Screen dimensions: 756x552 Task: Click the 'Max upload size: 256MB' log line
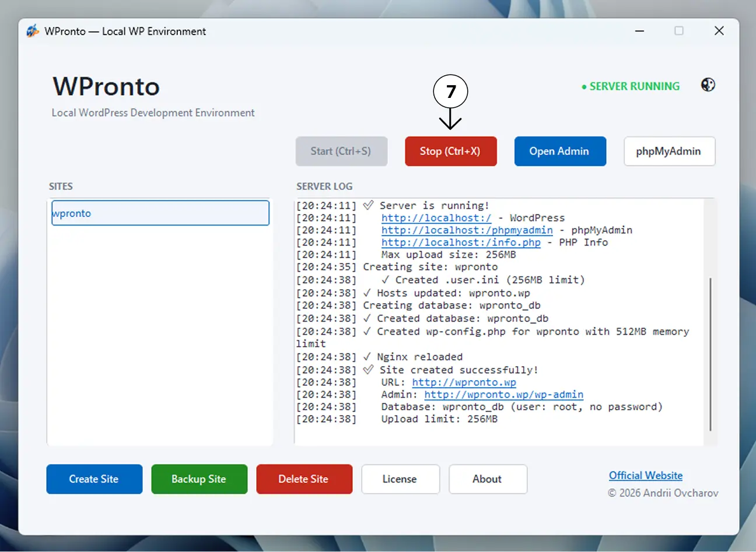click(x=406, y=255)
